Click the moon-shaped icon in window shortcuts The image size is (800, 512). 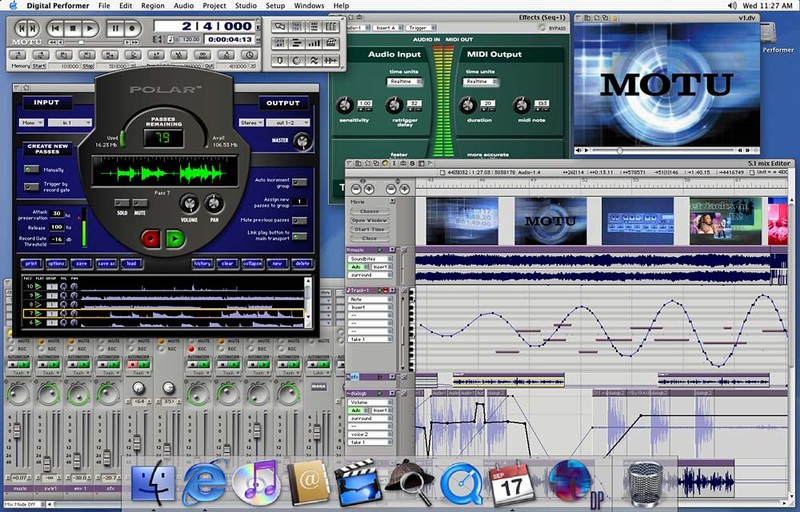pyautogui.click(x=296, y=61)
